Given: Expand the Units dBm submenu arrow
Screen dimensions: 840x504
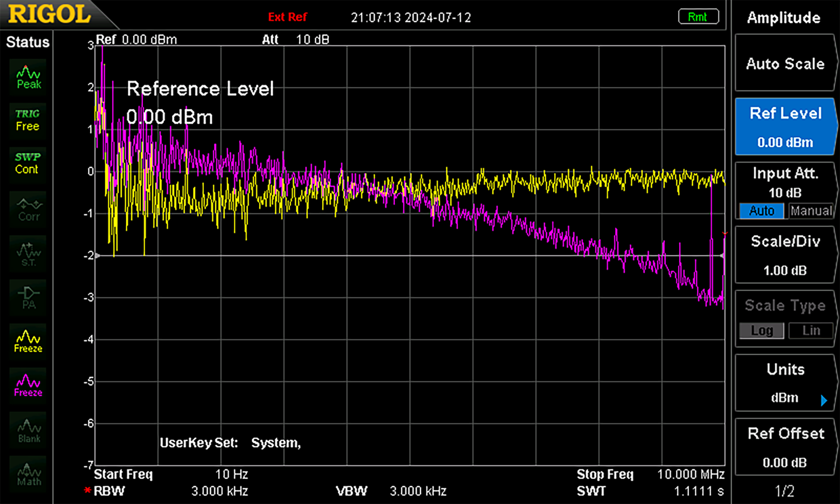Looking at the screenshot, I should coord(824,400).
